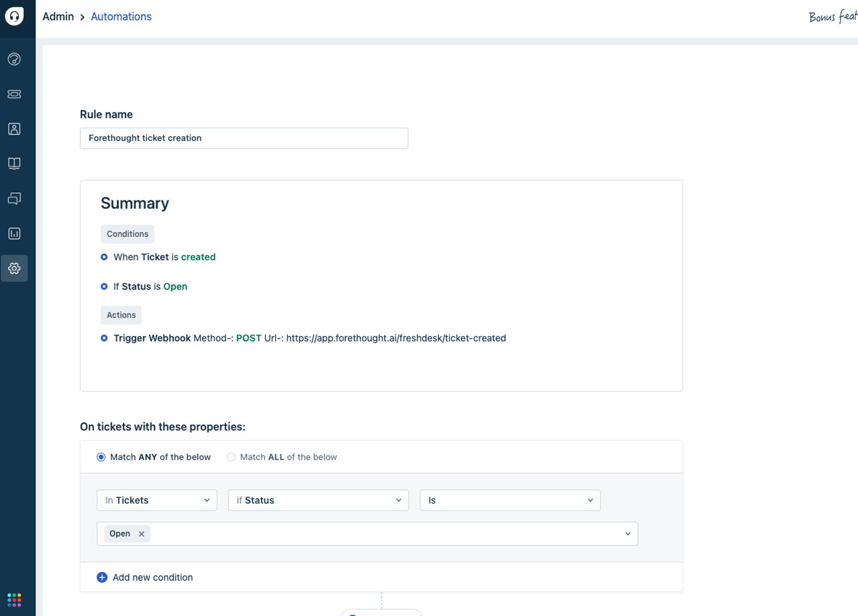This screenshot has height=616, width=858.
Task: Click the 'When Ticket is created' summary line
Action: coord(164,257)
